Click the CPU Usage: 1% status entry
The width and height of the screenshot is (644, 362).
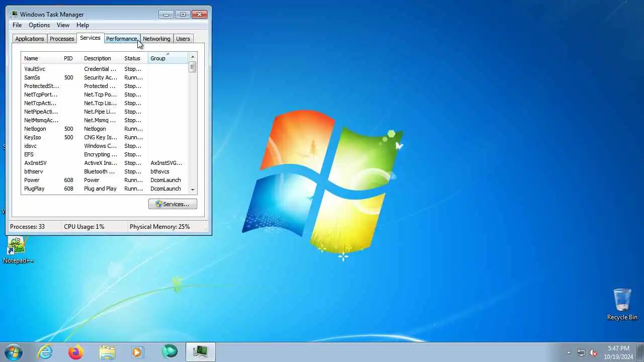[84, 227]
